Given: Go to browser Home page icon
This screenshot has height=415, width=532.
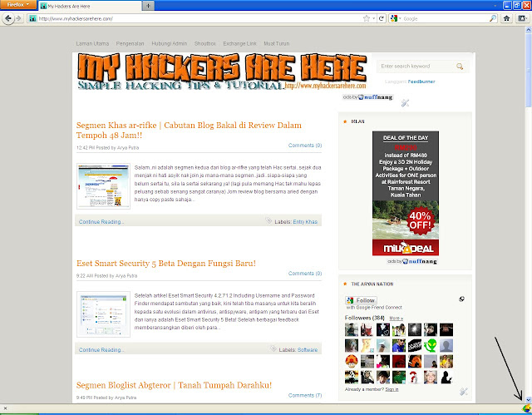Looking at the screenshot, I should point(506,18).
